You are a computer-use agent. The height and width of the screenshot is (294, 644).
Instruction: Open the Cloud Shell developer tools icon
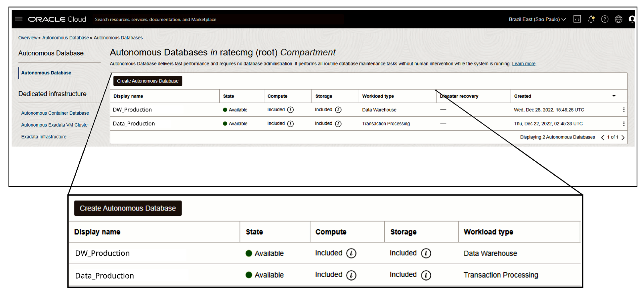[x=577, y=19]
